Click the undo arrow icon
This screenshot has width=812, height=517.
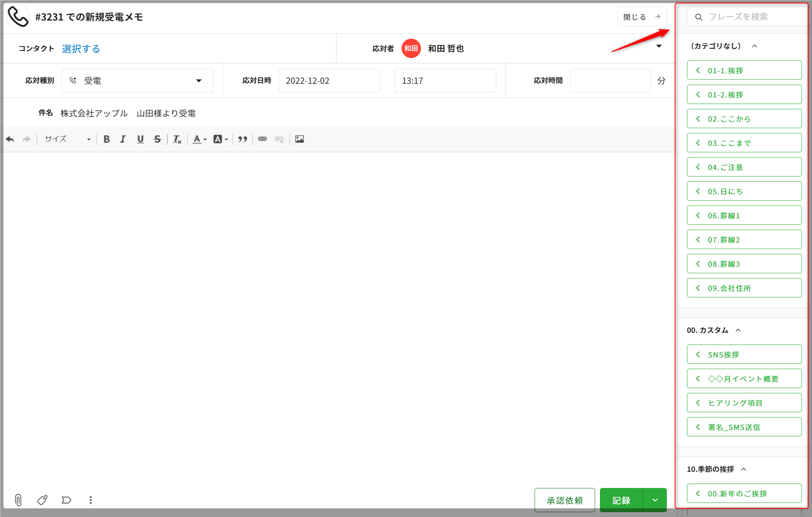(x=10, y=139)
